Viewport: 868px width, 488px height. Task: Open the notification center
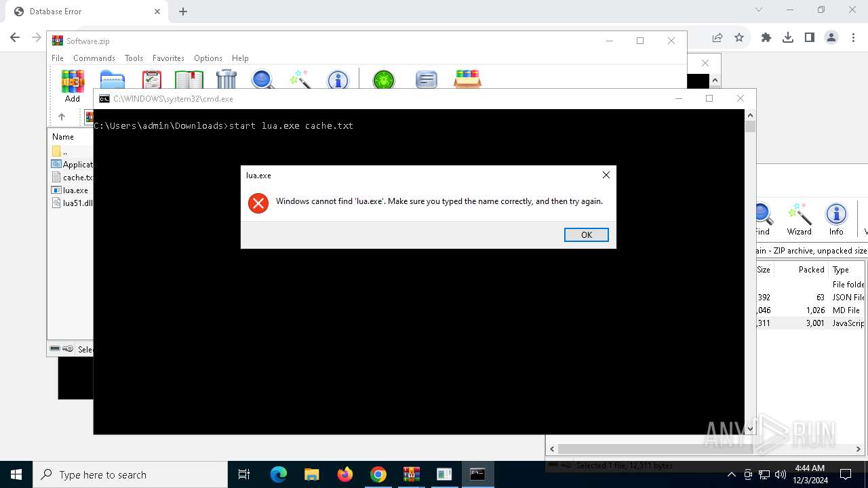pyautogui.click(x=846, y=474)
